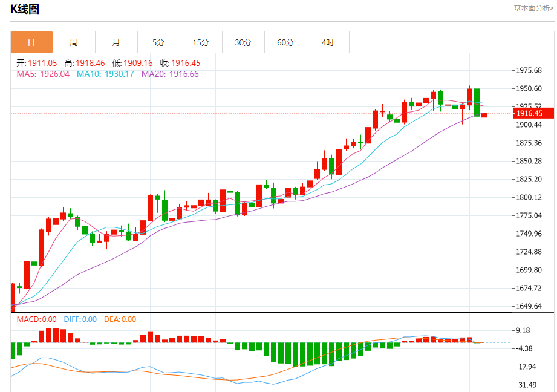
Task: Open the 30分 interval tab
Action: tap(243, 42)
